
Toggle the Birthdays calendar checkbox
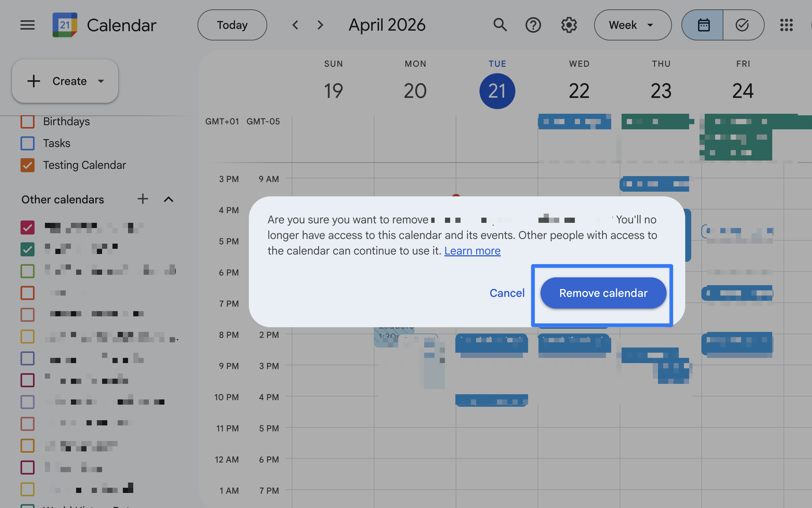coord(28,121)
